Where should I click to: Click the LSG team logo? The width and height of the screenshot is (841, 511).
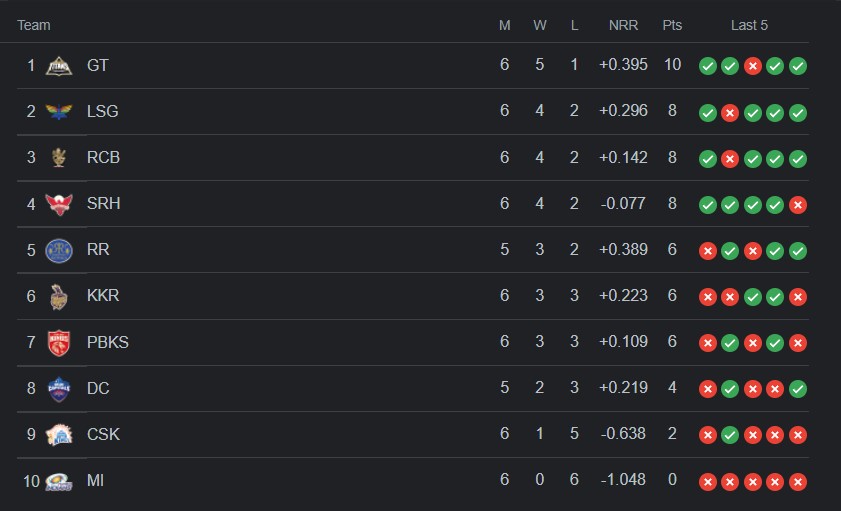pyautogui.click(x=59, y=112)
